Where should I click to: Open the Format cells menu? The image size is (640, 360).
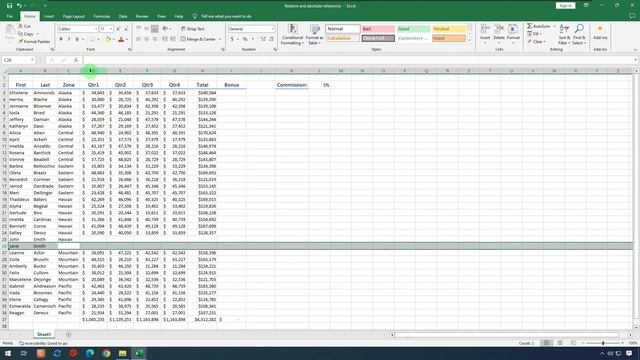(x=513, y=33)
